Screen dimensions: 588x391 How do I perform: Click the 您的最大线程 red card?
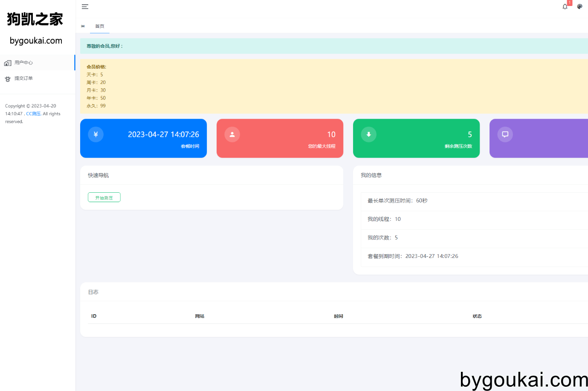click(x=280, y=138)
